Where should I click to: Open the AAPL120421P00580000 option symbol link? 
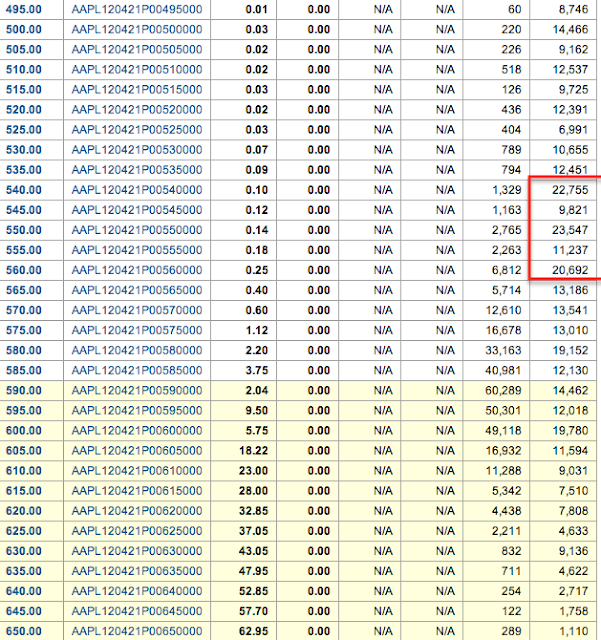(x=137, y=350)
